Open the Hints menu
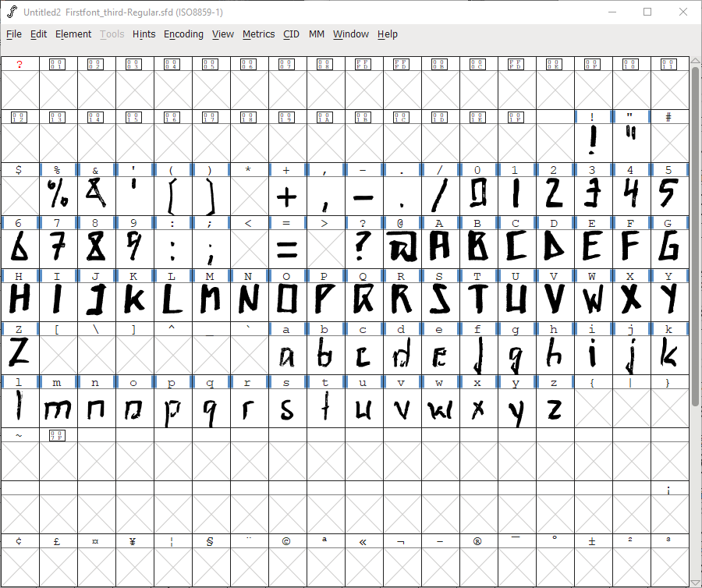The image size is (702, 588). [x=144, y=34]
